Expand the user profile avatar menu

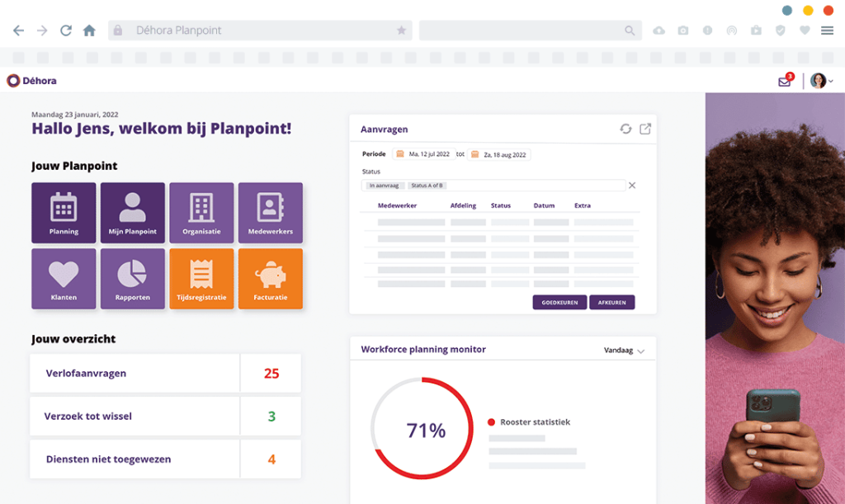(x=820, y=81)
